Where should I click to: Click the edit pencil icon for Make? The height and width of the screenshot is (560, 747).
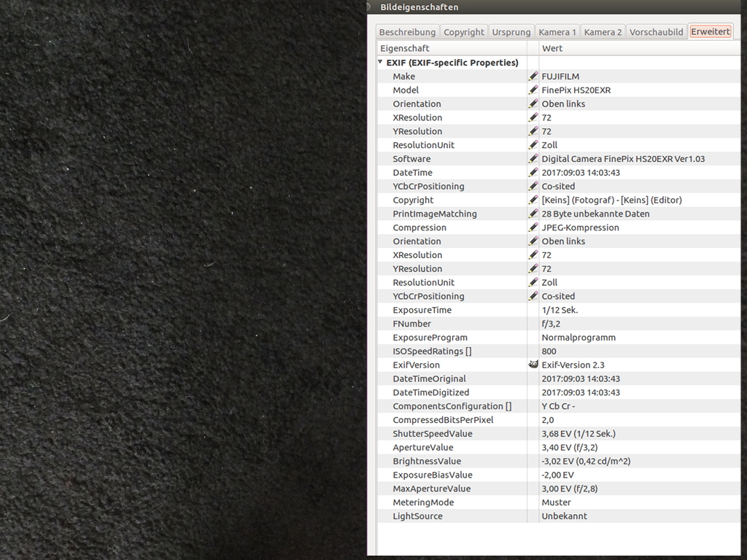point(533,76)
